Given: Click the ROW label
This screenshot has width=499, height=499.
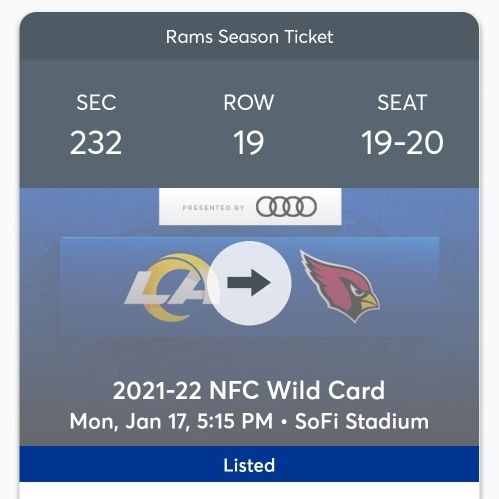Looking at the screenshot, I should click(249, 102).
